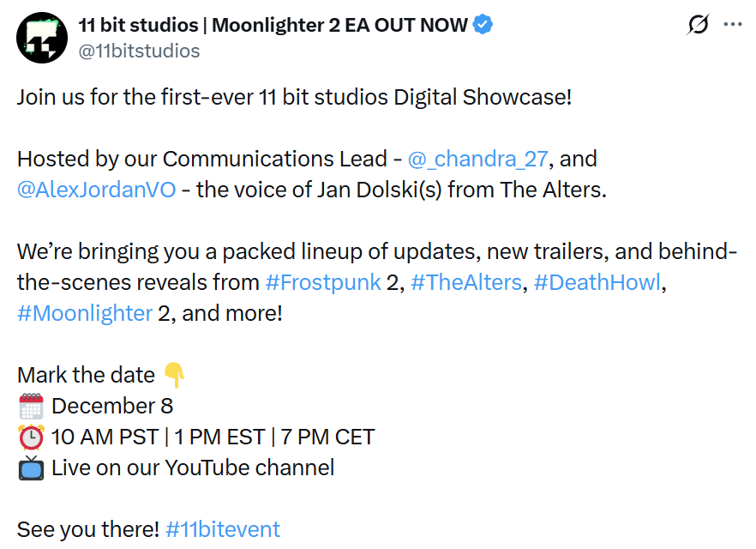Open the three-dot more options menu
The image size is (756, 549).
(733, 25)
